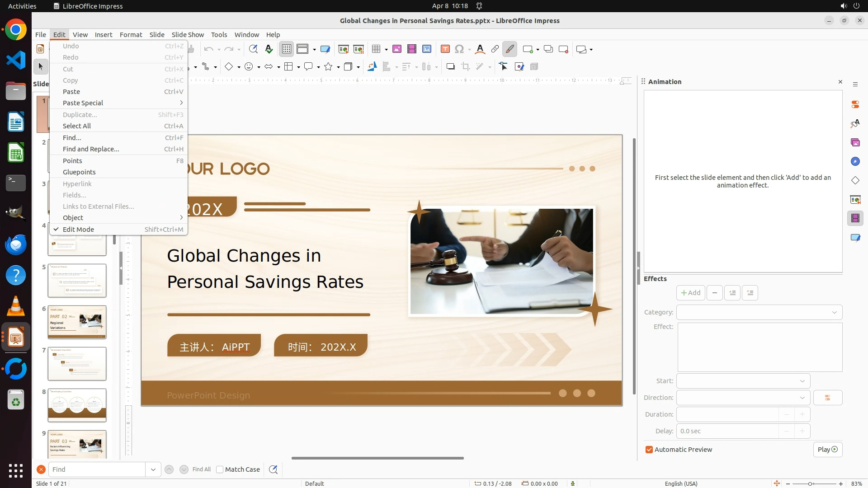Image resolution: width=868 pixels, height=488 pixels.
Task: Choose Find and Replace from Edit menu
Action: (91, 149)
